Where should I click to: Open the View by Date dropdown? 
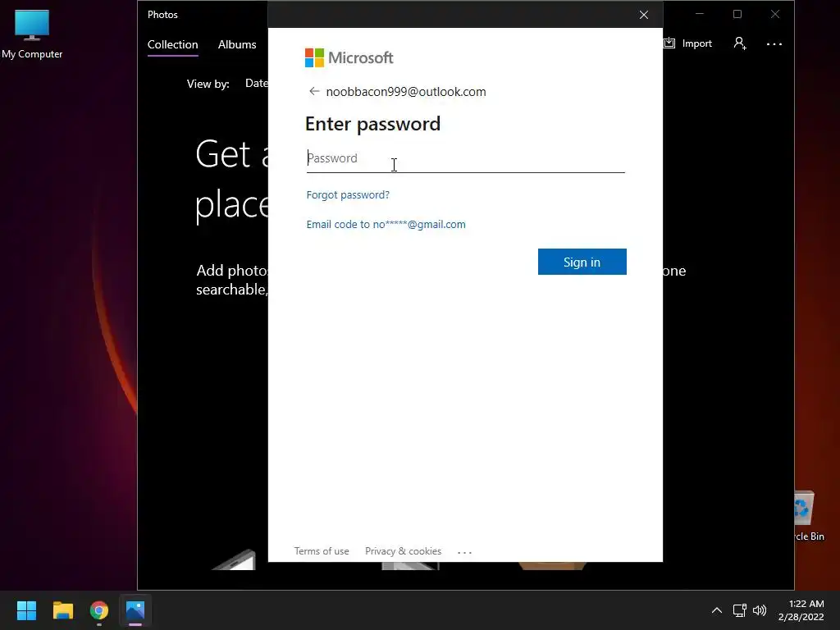(x=256, y=83)
